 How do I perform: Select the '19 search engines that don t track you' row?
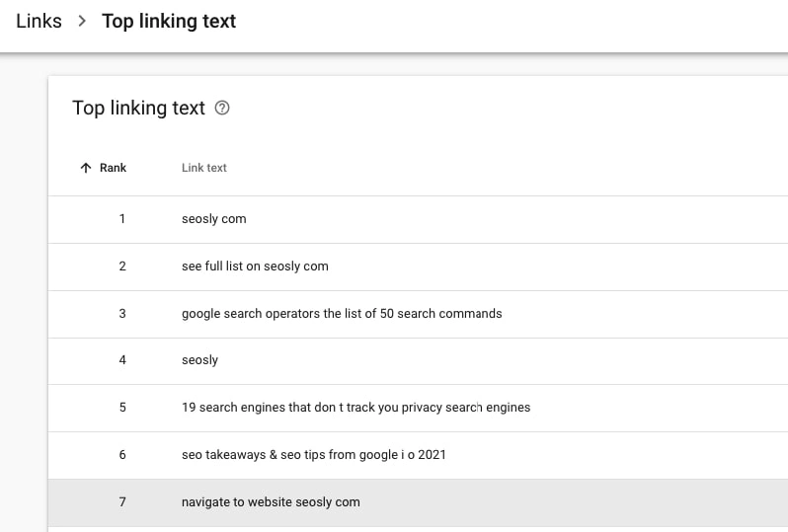coord(418,408)
